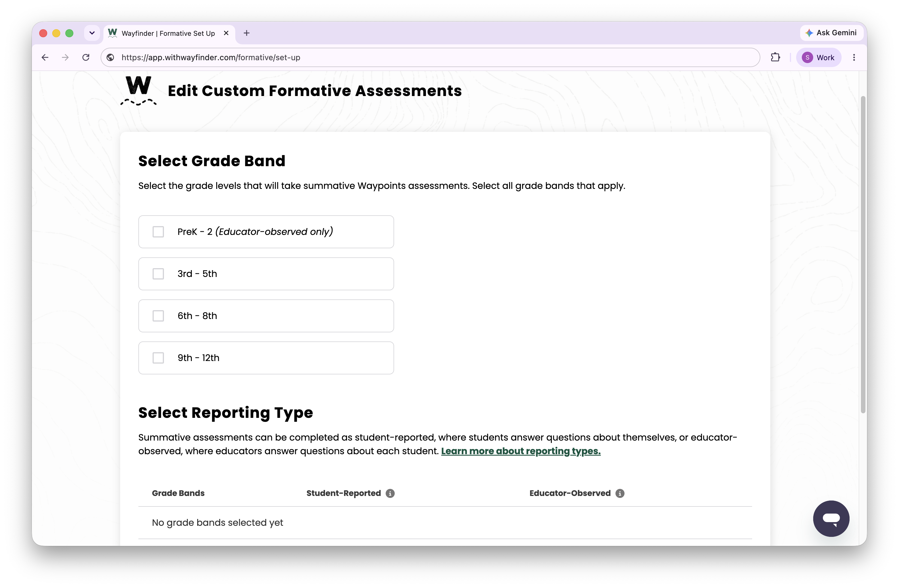Click the Educator-Observed info icon
Viewport: 899px width, 588px height.
click(620, 493)
